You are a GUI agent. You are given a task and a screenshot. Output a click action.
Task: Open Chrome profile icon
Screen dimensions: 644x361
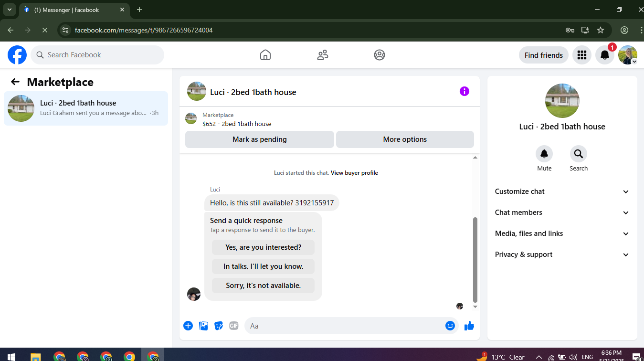[x=624, y=30]
